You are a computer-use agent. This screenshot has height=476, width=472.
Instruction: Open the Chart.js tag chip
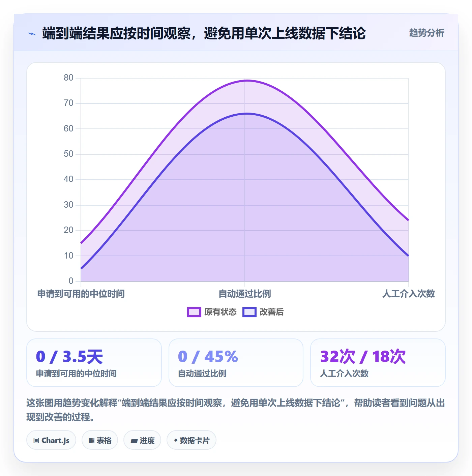pos(51,440)
